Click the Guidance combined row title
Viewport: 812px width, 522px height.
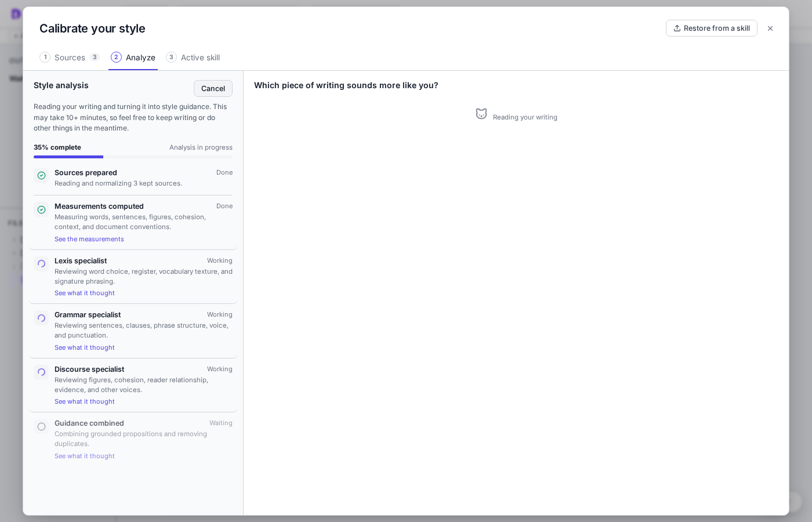pyautogui.click(x=89, y=423)
